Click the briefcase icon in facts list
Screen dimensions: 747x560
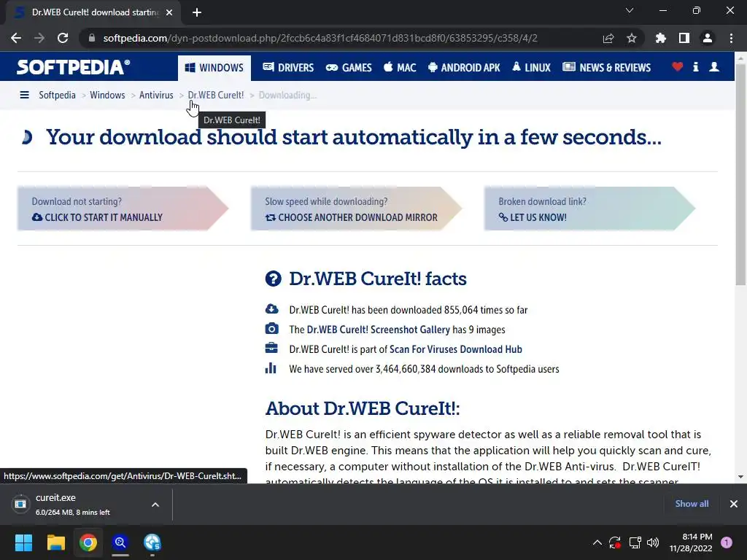coord(271,348)
